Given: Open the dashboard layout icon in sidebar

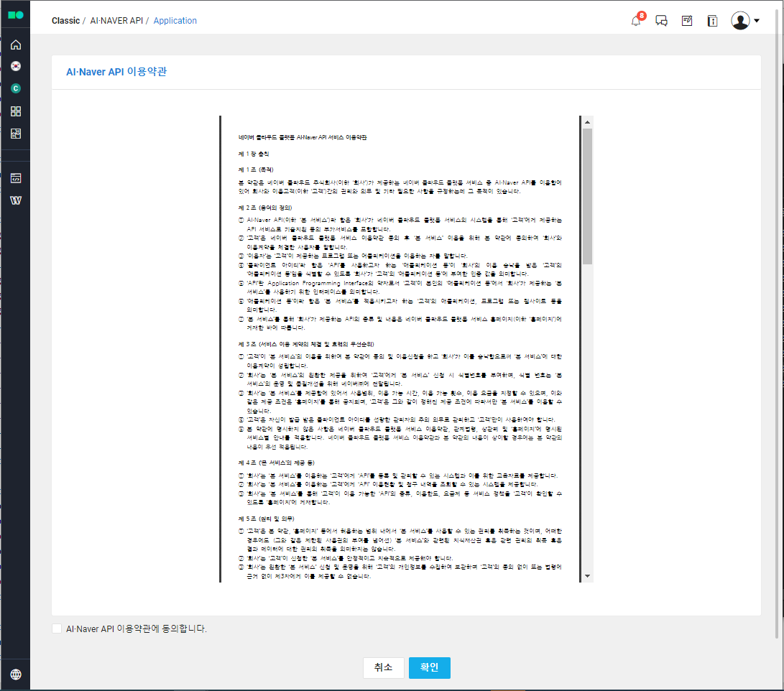Looking at the screenshot, I should [16, 134].
